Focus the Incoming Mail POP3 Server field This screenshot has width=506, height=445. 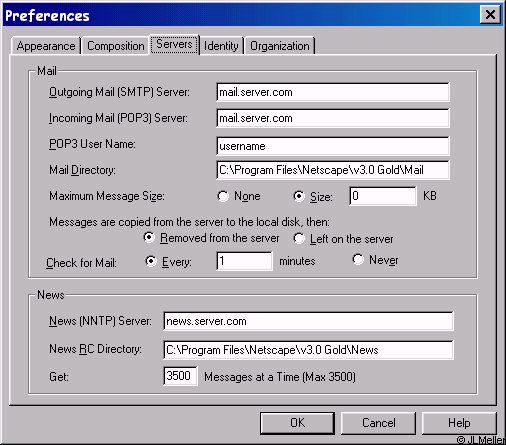tap(333, 118)
